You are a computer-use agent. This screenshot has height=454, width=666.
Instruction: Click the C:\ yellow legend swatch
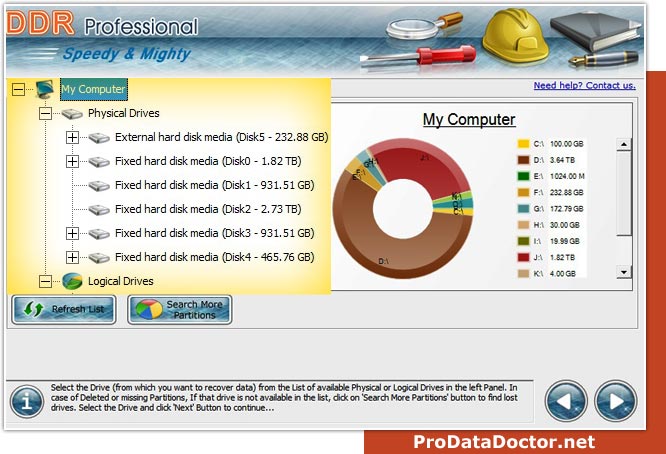523,144
